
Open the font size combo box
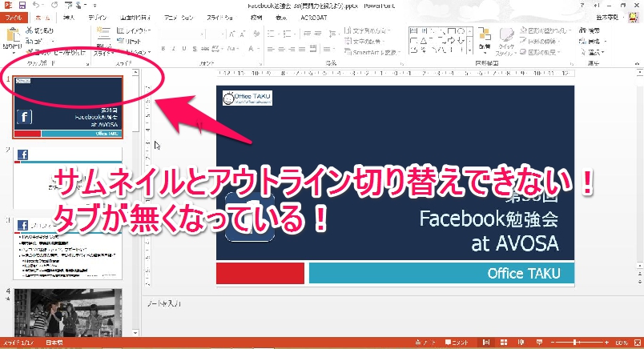click(215, 34)
